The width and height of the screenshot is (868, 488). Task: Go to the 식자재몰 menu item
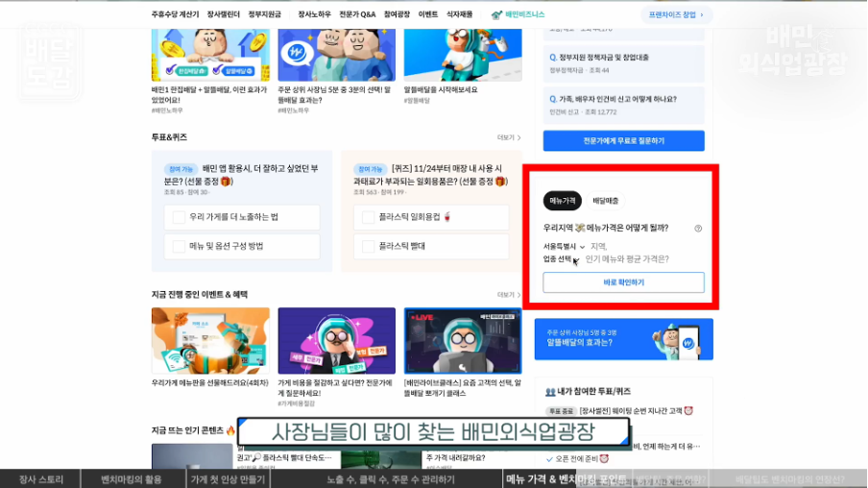[x=460, y=14]
